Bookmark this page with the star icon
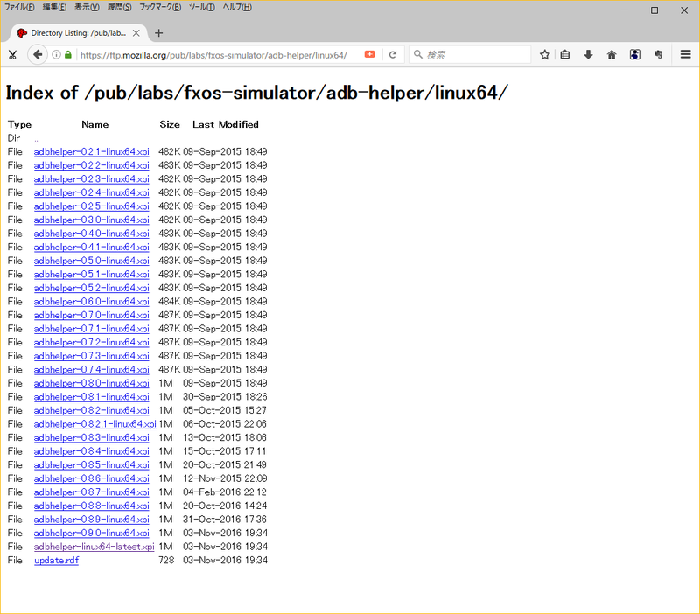The image size is (700, 614). point(544,55)
